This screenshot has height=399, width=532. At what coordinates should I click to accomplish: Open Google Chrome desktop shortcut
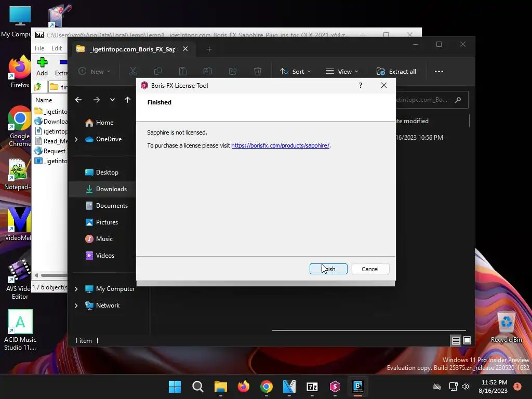[20, 126]
